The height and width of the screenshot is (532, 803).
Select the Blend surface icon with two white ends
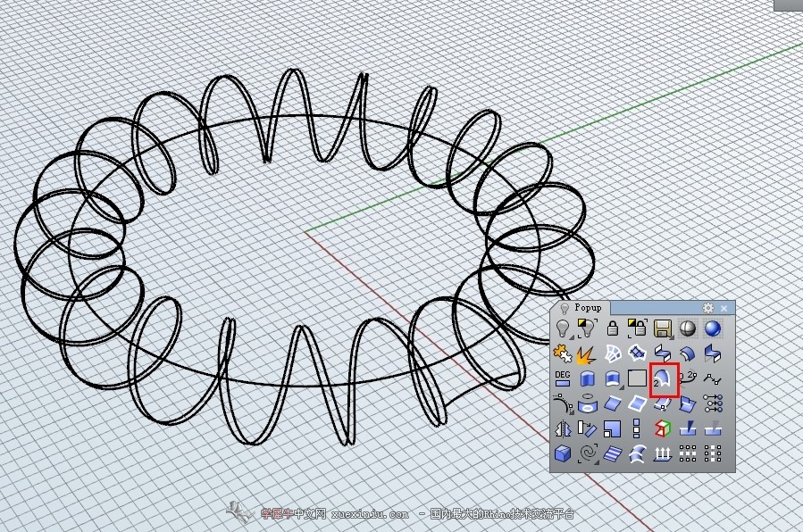point(663,353)
